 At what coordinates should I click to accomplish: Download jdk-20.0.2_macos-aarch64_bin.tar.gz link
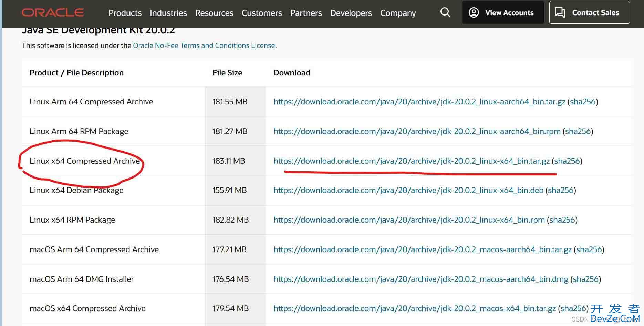pyautogui.click(x=423, y=249)
